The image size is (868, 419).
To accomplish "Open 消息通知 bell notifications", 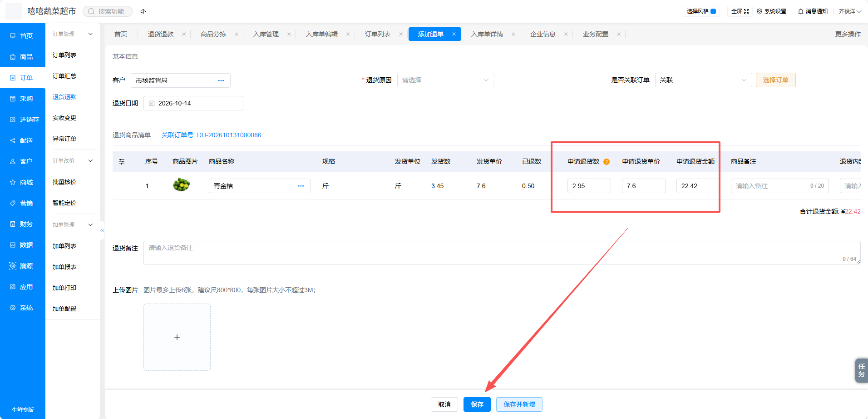I will click(x=813, y=11).
